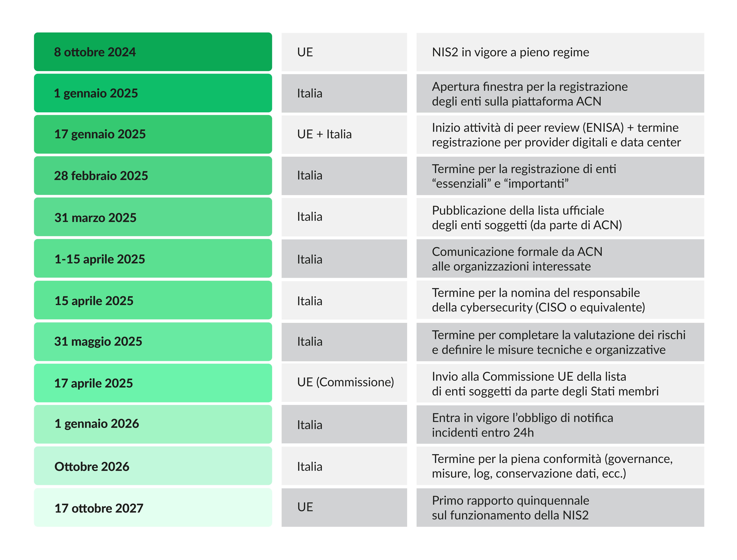
Task: Select the "Ottobre 2026" date box
Action: [153, 466]
